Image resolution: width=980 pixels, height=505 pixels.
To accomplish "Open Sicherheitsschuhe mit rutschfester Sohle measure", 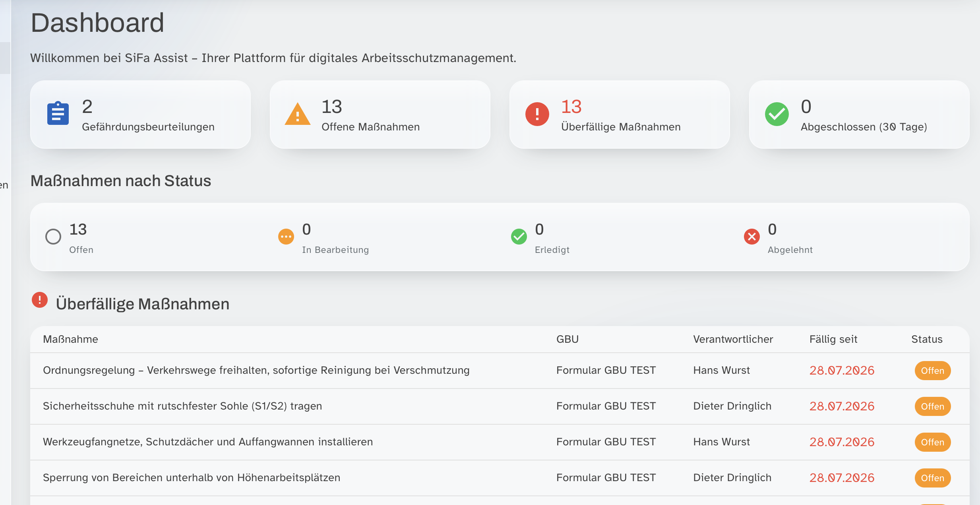I will [x=182, y=406].
